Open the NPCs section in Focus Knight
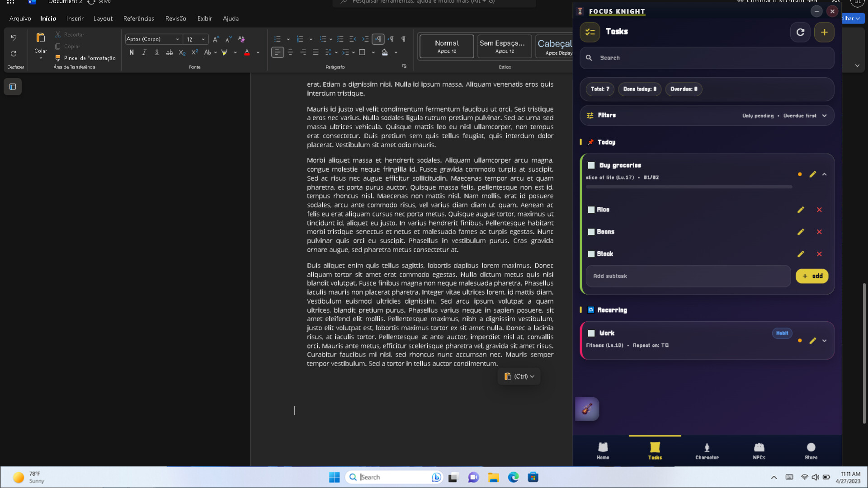This screenshot has width=868, height=488. (x=759, y=450)
